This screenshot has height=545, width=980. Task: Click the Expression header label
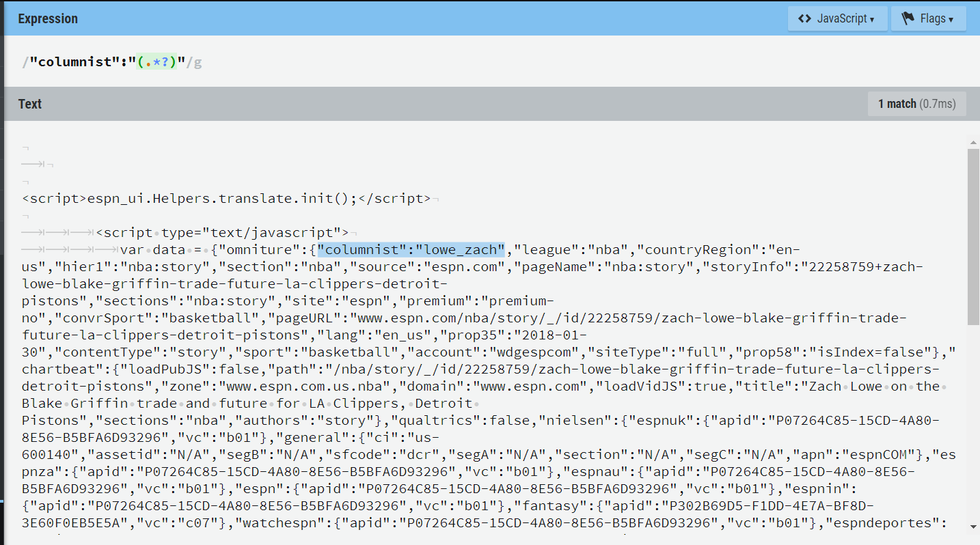(48, 18)
